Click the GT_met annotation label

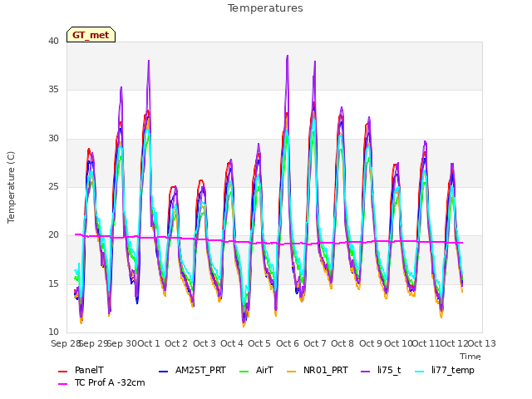point(91,35)
